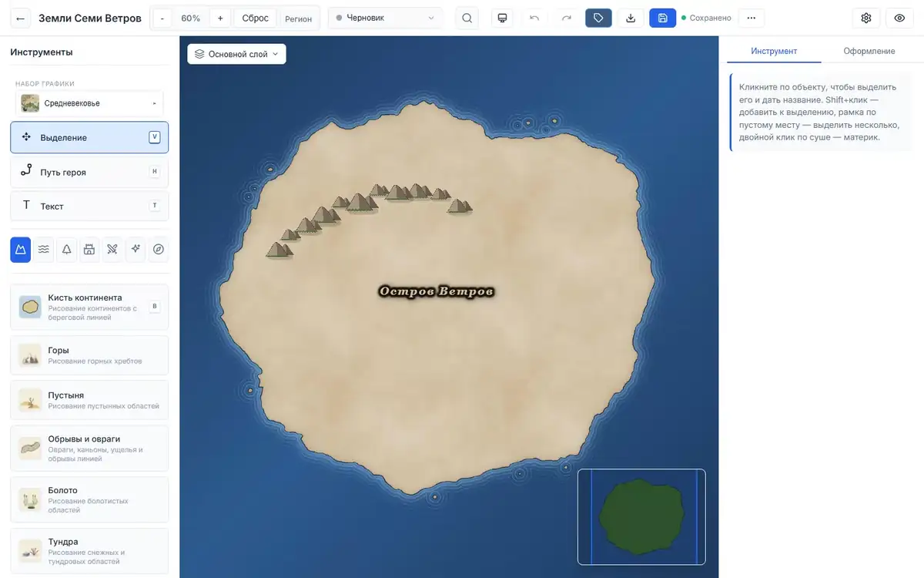Viewport: 924px width, 578px height.
Task: Select the terrain category mountain icon
Action: click(21, 249)
